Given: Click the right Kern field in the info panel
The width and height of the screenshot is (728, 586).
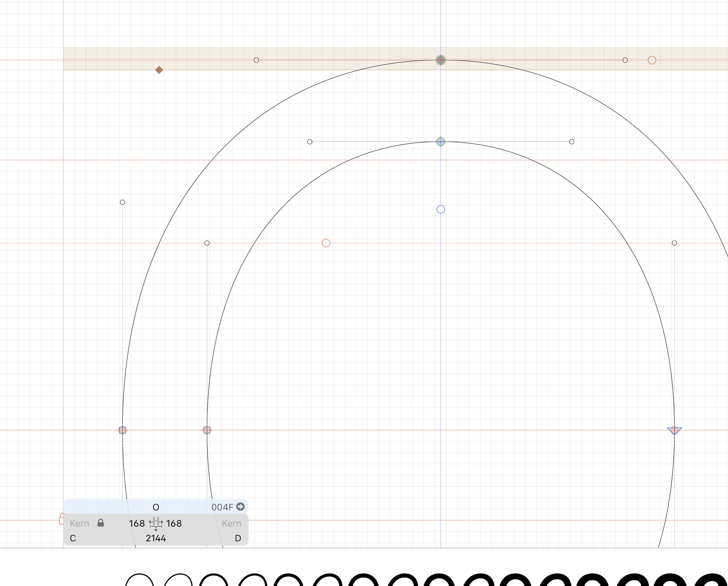Looking at the screenshot, I should tap(232, 523).
